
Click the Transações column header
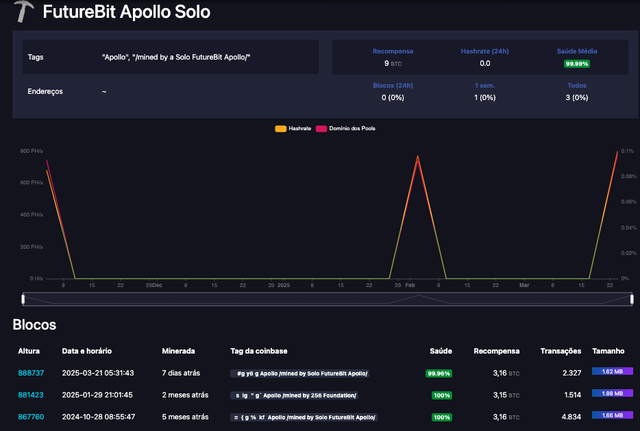tap(560, 351)
